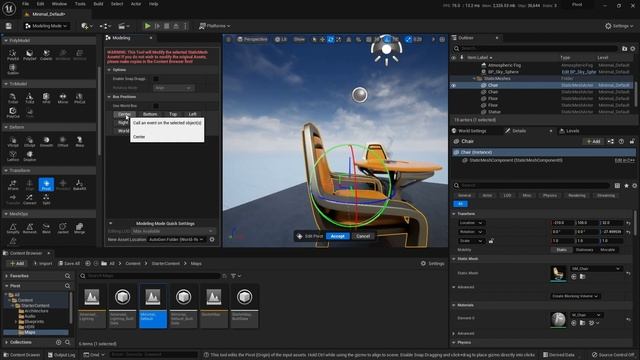Toggle the scale snapping button in viewport
Screen dimensions: 640x360
pyautogui.click(x=408, y=39)
